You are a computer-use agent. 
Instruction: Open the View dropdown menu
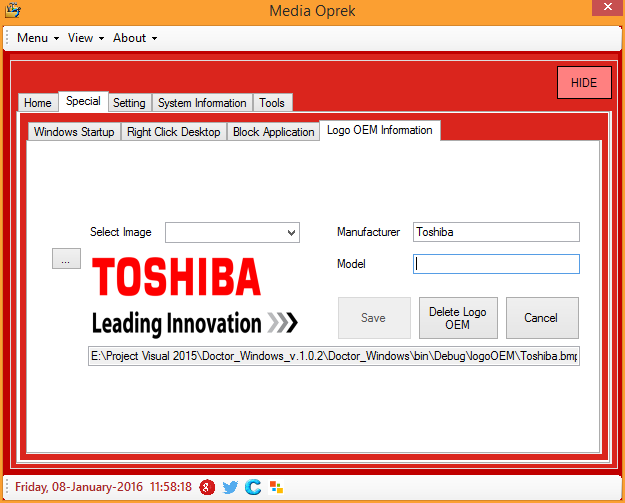86,38
